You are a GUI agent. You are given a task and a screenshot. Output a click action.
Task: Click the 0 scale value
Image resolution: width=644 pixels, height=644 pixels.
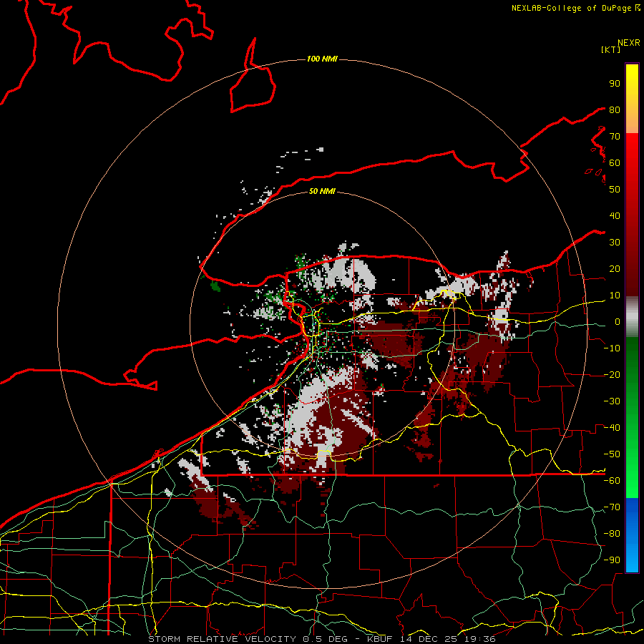pyautogui.click(x=618, y=322)
